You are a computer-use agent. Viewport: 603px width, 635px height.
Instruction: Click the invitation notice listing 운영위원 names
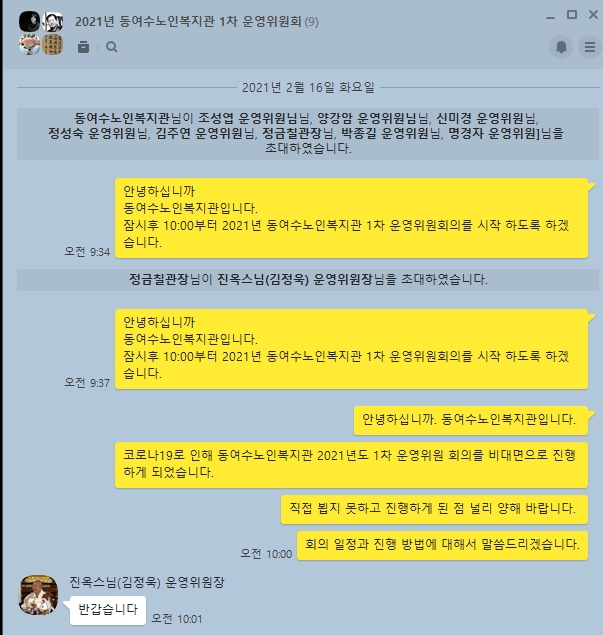click(308, 134)
